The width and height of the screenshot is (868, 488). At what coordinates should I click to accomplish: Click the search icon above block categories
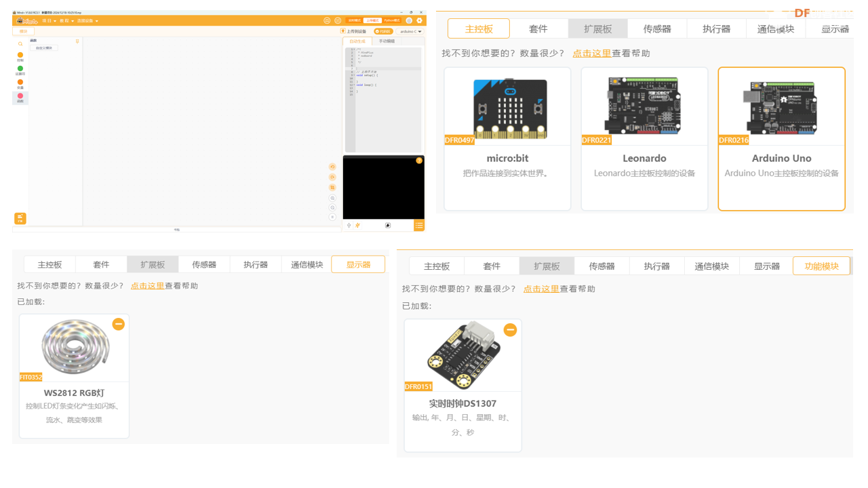pyautogui.click(x=20, y=44)
